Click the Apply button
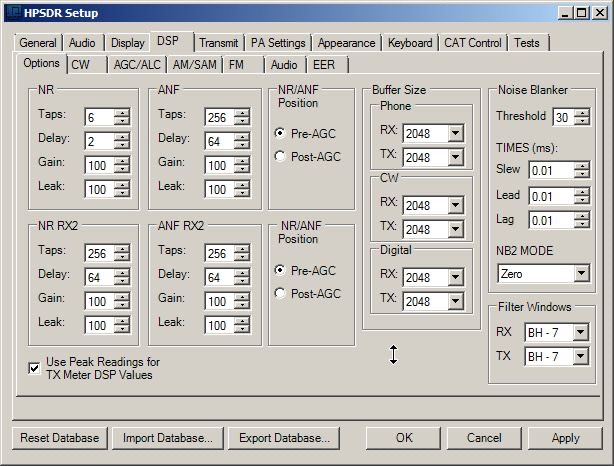Screen dimensions: 614x466 click(565, 438)
